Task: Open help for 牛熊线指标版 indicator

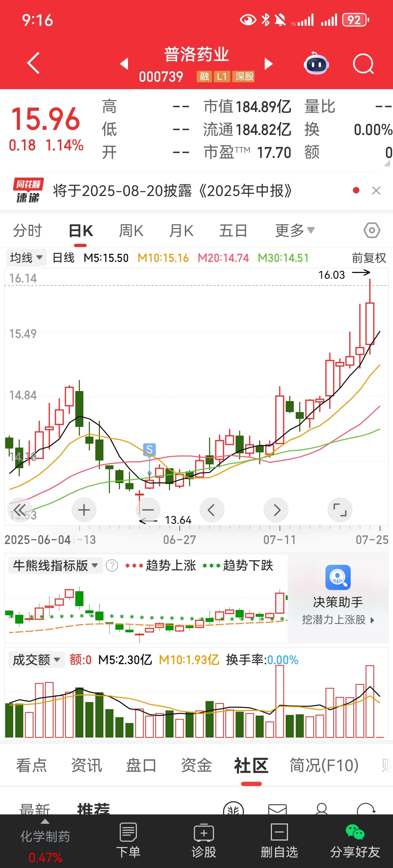Action: point(112,565)
